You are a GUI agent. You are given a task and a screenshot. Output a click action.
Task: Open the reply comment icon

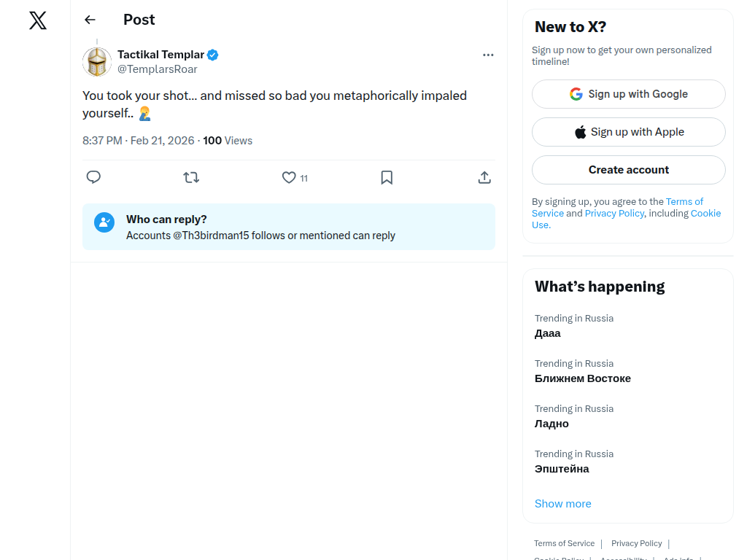pos(93,177)
